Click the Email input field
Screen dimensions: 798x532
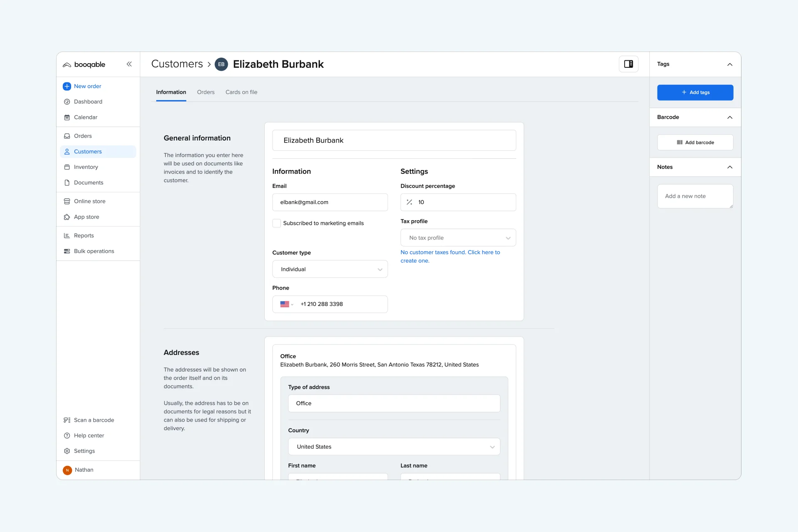tap(330, 202)
